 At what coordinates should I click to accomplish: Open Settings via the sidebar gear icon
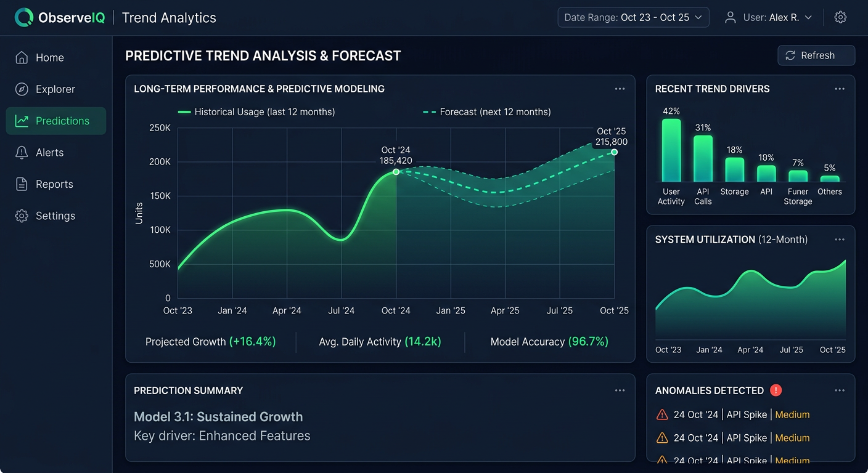pos(22,216)
